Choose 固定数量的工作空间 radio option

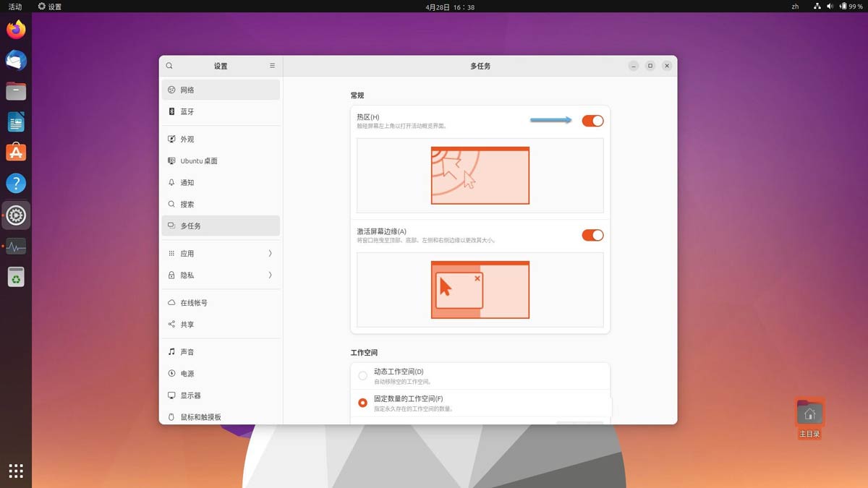tap(363, 403)
